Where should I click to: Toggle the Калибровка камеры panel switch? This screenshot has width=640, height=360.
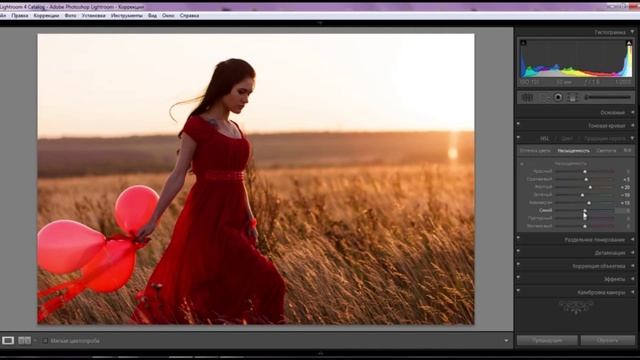[x=518, y=291]
